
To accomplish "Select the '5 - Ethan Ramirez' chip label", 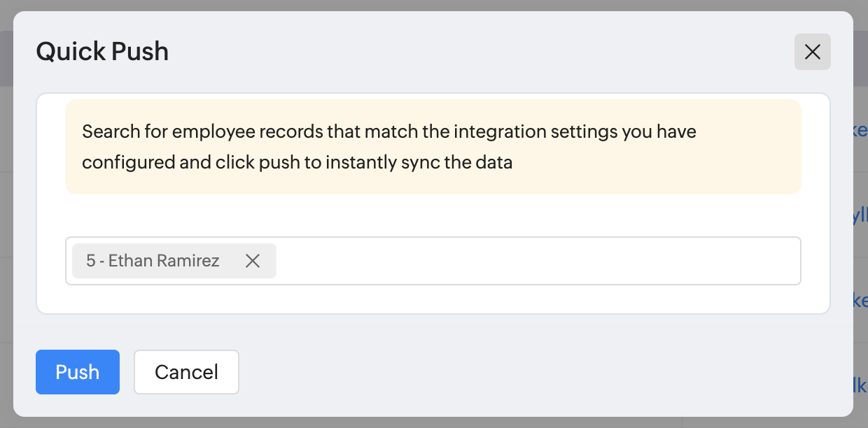I will tap(153, 261).
